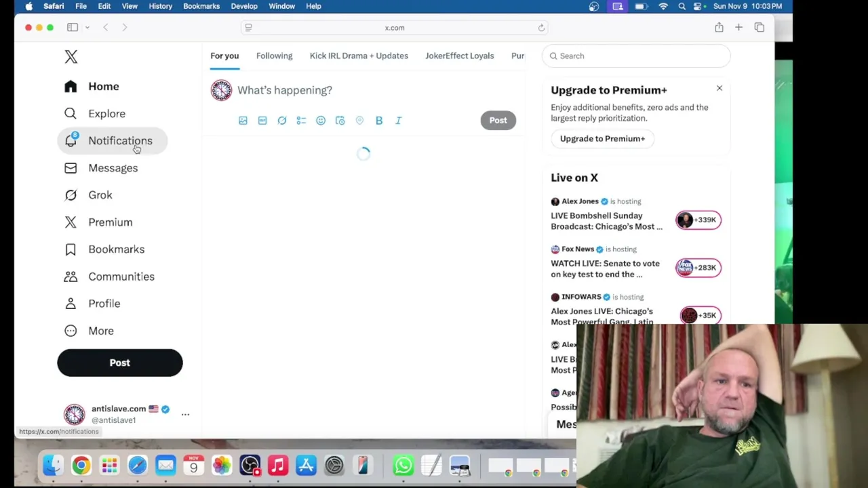
Task: Show Safari sidebar via toolbar icon
Action: pyautogui.click(x=73, y=27)
